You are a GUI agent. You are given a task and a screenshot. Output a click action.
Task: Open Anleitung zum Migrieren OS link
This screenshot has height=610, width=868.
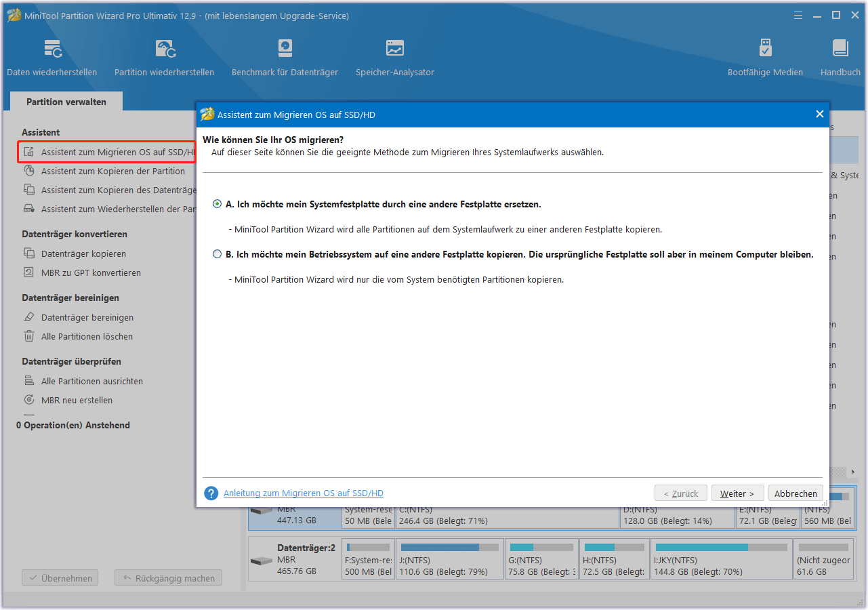coord(304,493)
